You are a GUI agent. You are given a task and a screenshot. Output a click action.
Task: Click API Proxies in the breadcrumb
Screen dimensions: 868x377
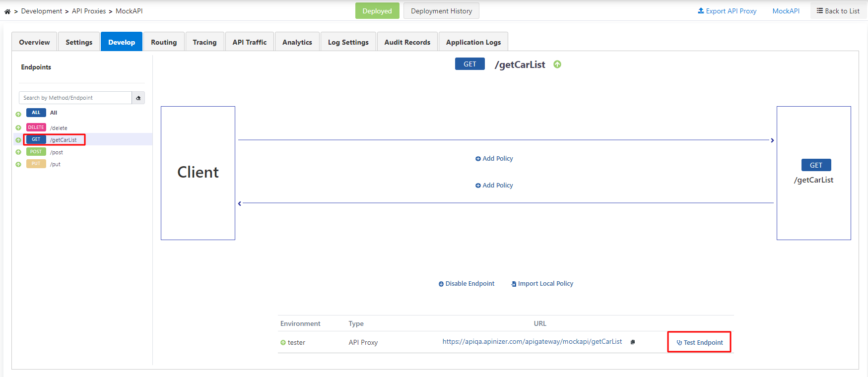pyautogui.click(x=89, y=11)
